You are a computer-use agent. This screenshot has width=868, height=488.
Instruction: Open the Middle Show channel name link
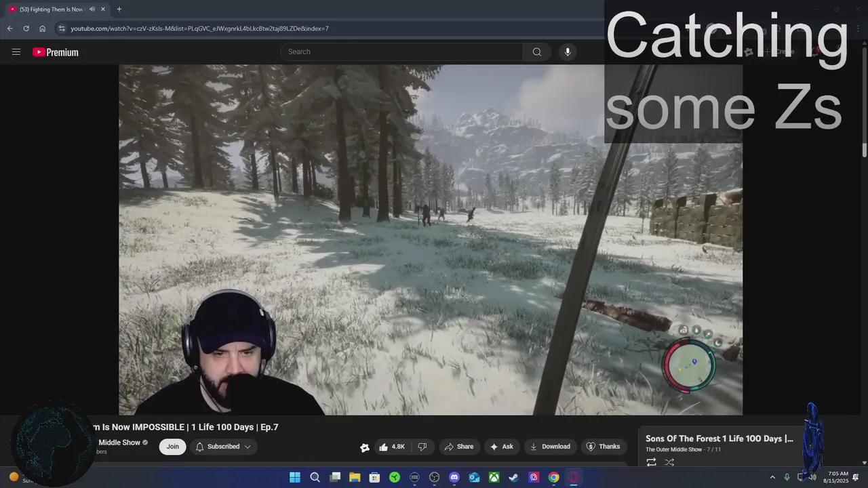click(x=119, y=443)
